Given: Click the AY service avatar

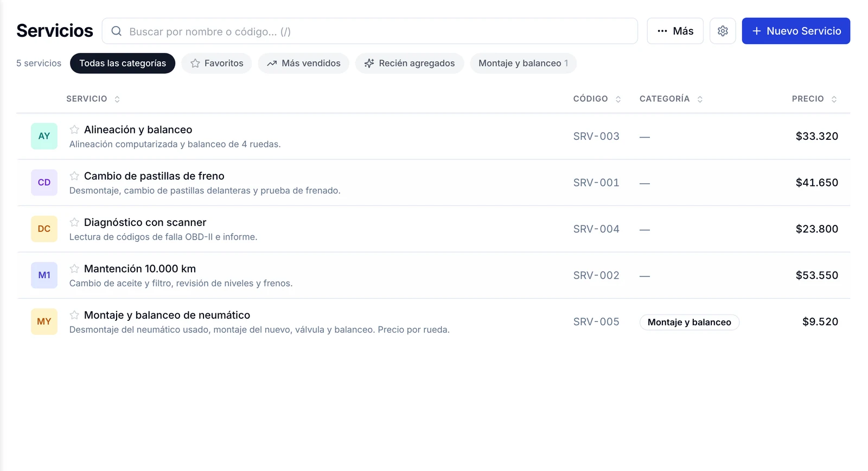Looking at the screenshot, I should pyautogui.click(x=44, y=136).
